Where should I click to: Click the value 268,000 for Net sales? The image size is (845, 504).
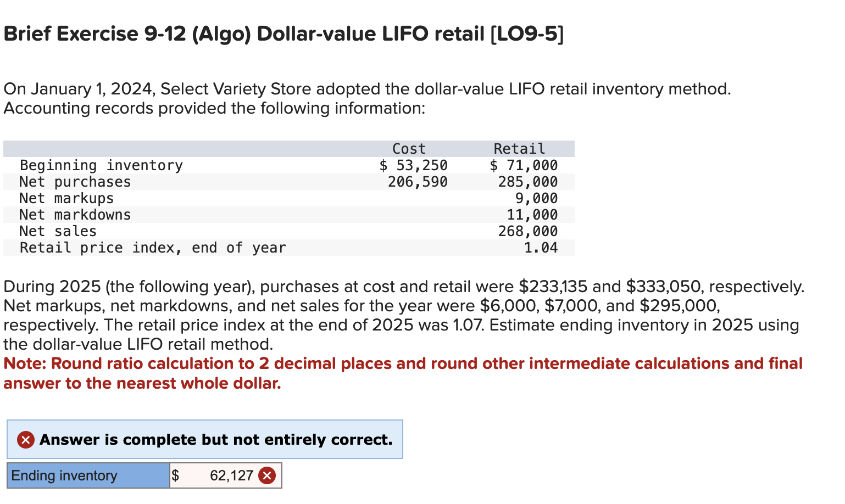[x=529, y=231]
